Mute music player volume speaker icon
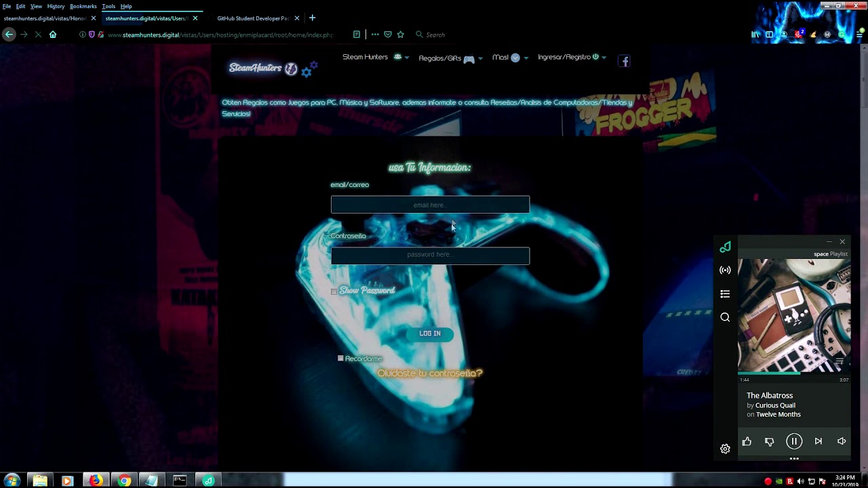The width and height of the screenshot is (868, 488). 842,441
